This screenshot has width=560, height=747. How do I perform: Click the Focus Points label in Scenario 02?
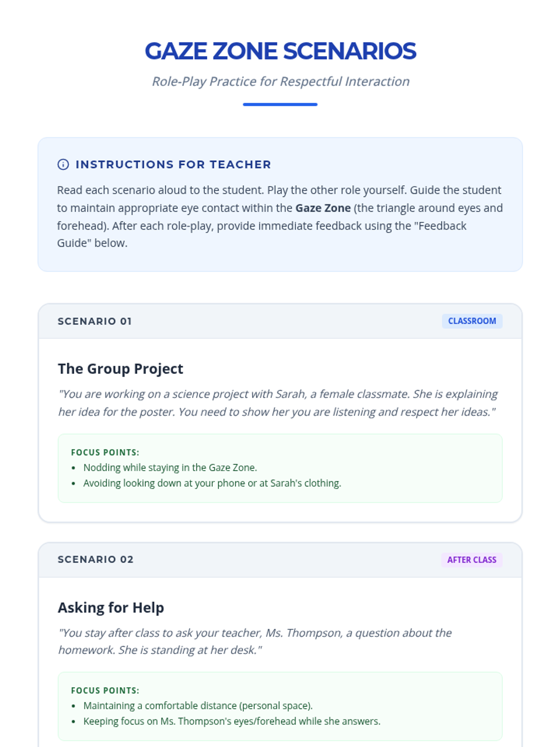105,691
